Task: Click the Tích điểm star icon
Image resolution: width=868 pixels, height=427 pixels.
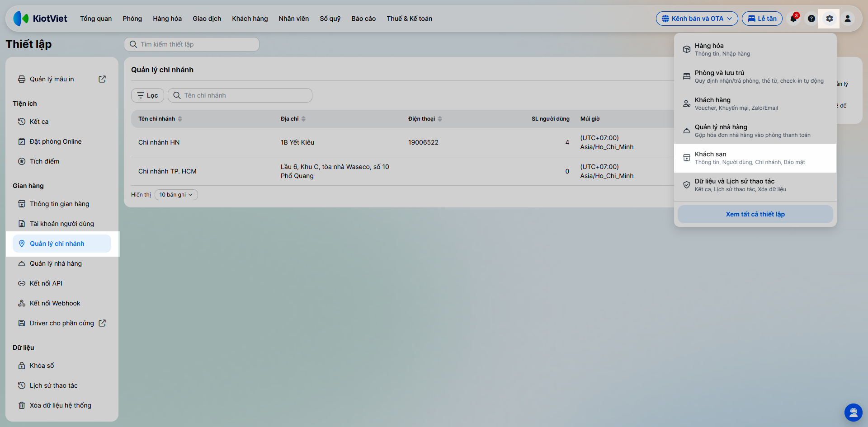Action: [x=22, y=161]
